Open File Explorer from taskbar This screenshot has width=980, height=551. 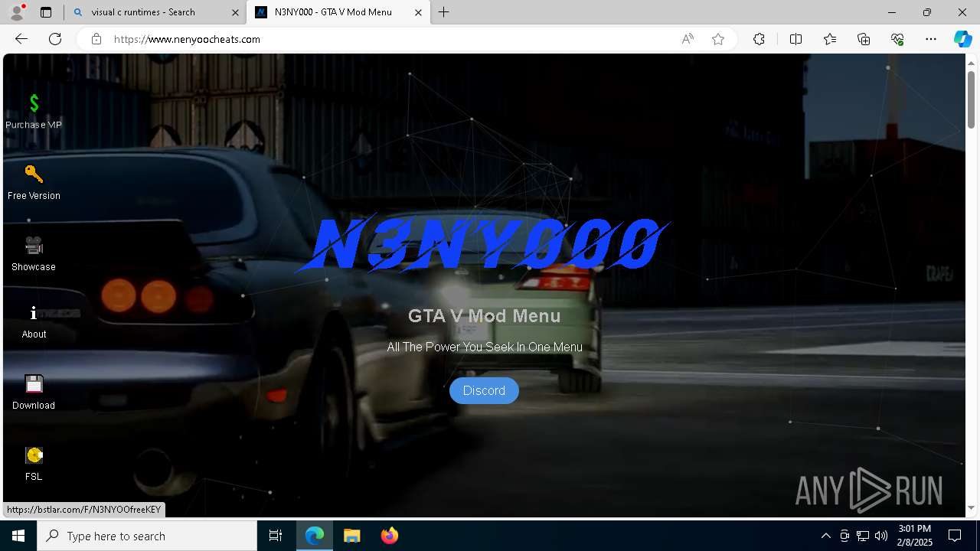[351, 536]
